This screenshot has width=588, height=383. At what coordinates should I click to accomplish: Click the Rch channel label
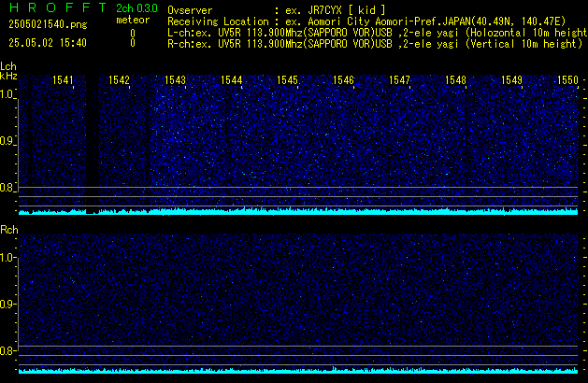[9, 230]
